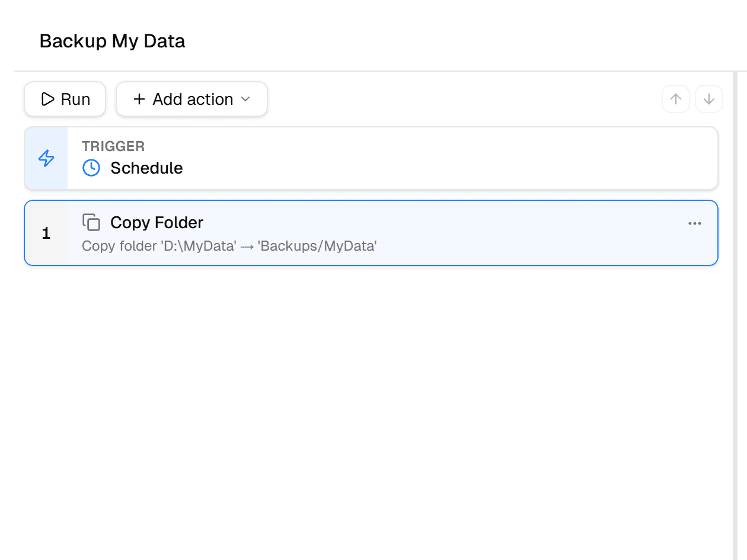Click the TRIGGER heading label
This screenshot has width=747, height=560.
pos(113,146)
